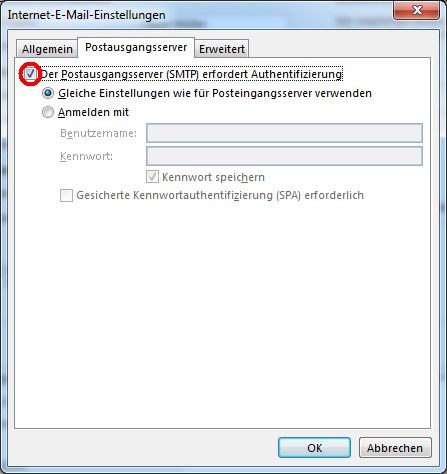Enable the 'Gesicherte Kennwortauthentifizierung (SPA)' checkbox

[x=66, y=195]
